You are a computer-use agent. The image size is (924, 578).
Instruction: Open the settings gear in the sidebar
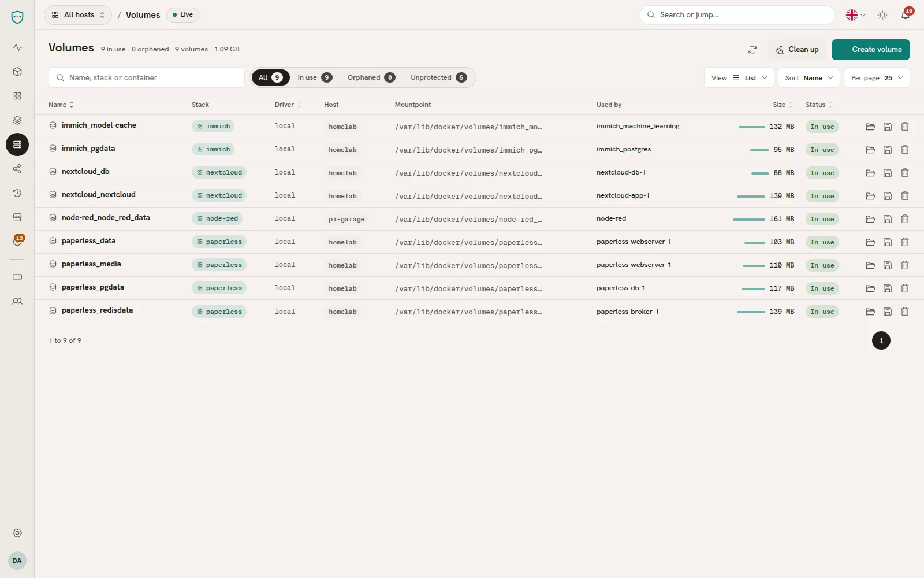(x=17, y=533)
